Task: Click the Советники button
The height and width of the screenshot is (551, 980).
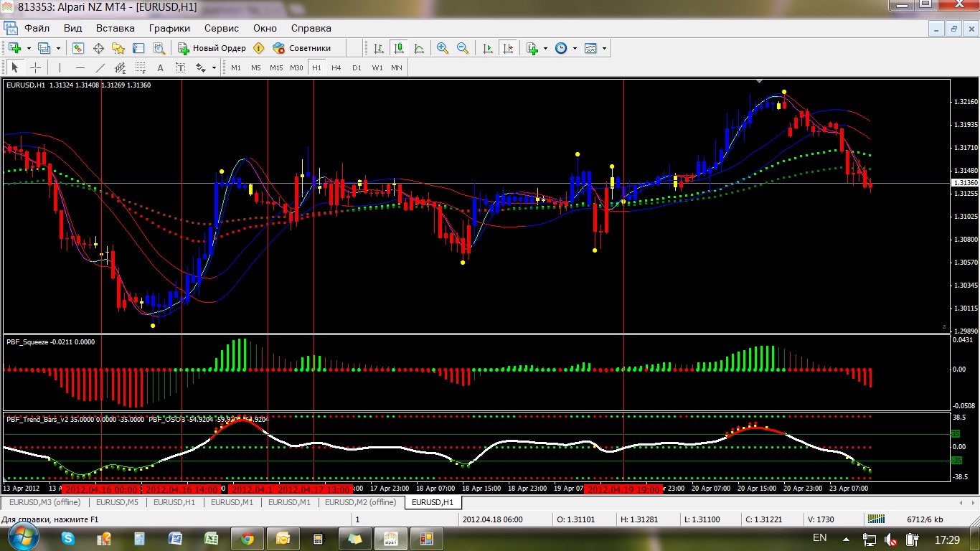Action: click(x=303, y=48)
